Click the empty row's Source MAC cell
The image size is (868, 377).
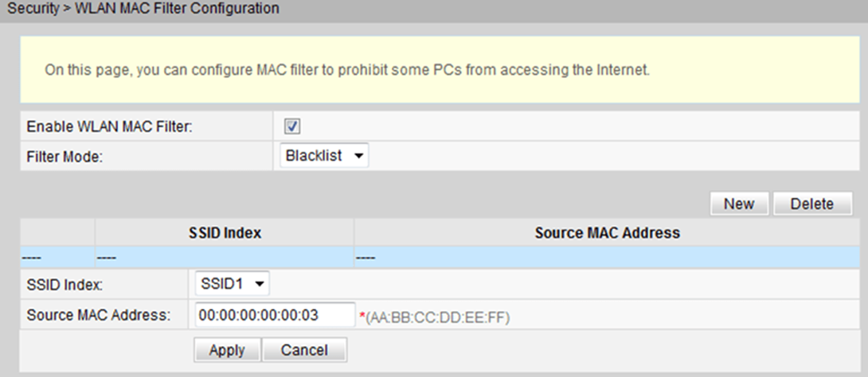607,258
